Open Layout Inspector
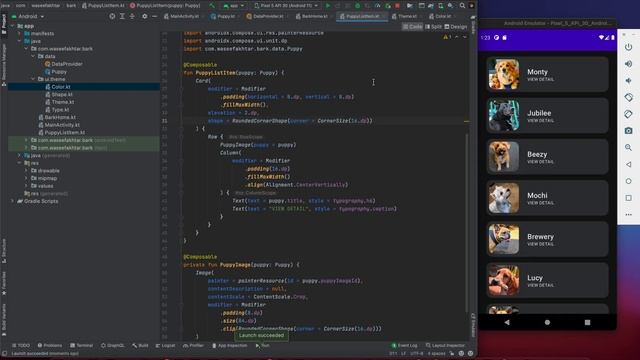This screenshot has width=640, height=360. 445,345
